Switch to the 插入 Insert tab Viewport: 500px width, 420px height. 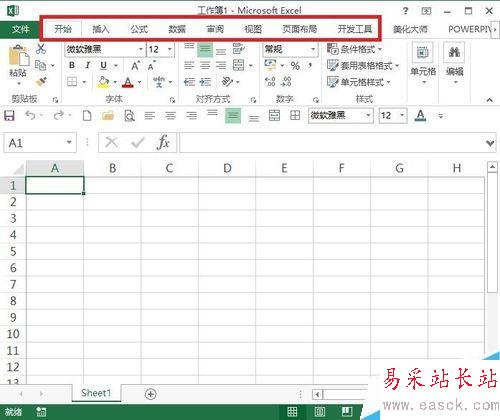(101, 29)
